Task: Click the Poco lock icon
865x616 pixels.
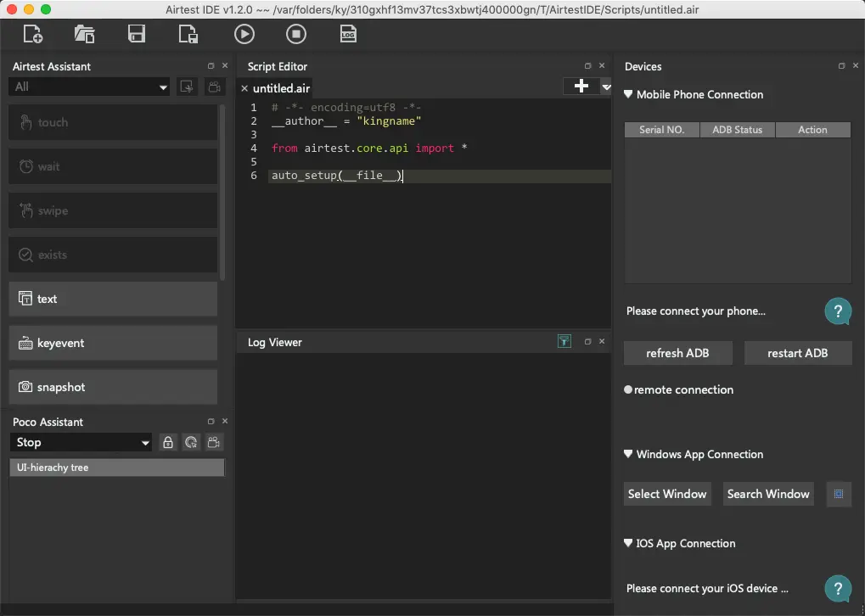Action: click(x=168, y=442)
